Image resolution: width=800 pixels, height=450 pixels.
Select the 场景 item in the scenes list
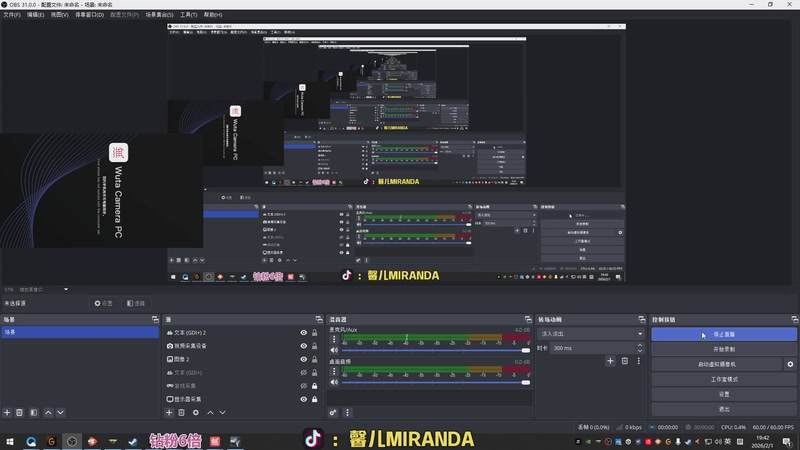click(80, 332)
